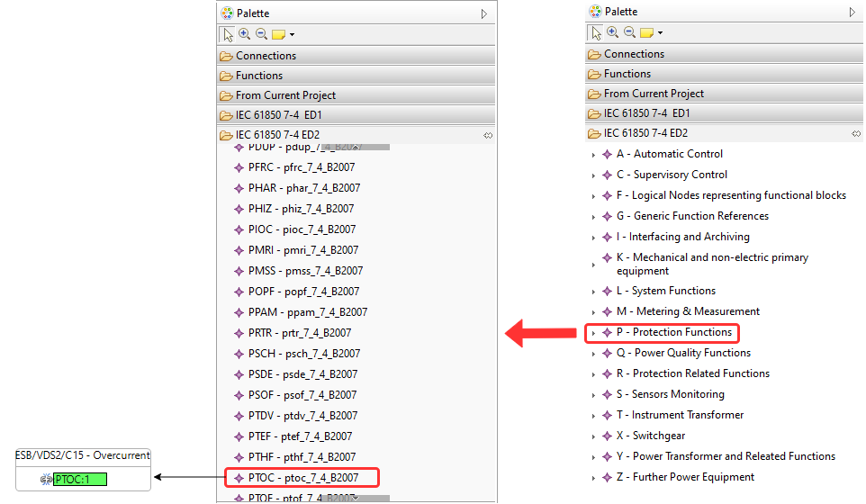Select the PIOC - pioc_7_4_B2007 item

(302, 229)
